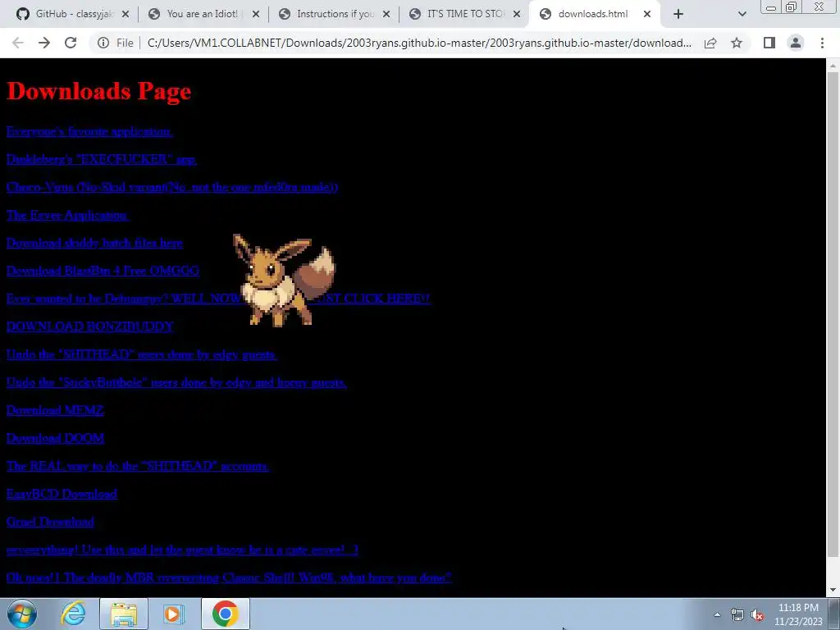Click the Downloads Page heading
The width and height of the screenshot is (840, 630).
[x=98, y=90]
